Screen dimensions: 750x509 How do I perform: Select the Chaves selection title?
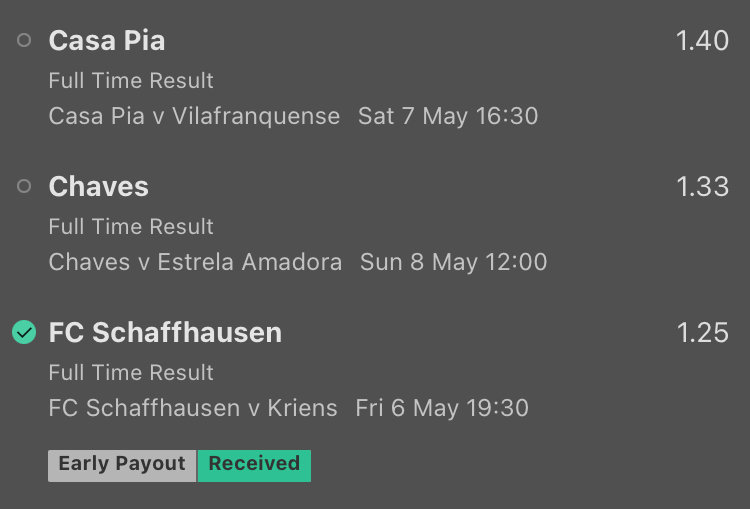(x=99, y=187)
